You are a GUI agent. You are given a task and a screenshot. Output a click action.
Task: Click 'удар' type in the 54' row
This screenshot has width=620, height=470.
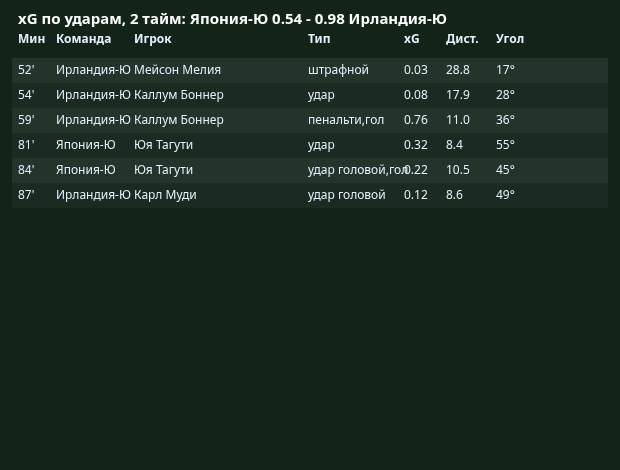[x=321, y=95]
